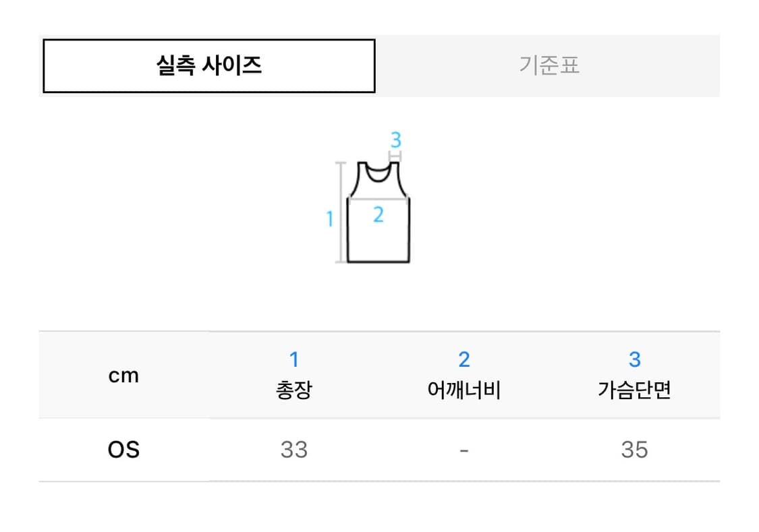Select measurement marker 2 on the diagram

click(x=378, y=215)
